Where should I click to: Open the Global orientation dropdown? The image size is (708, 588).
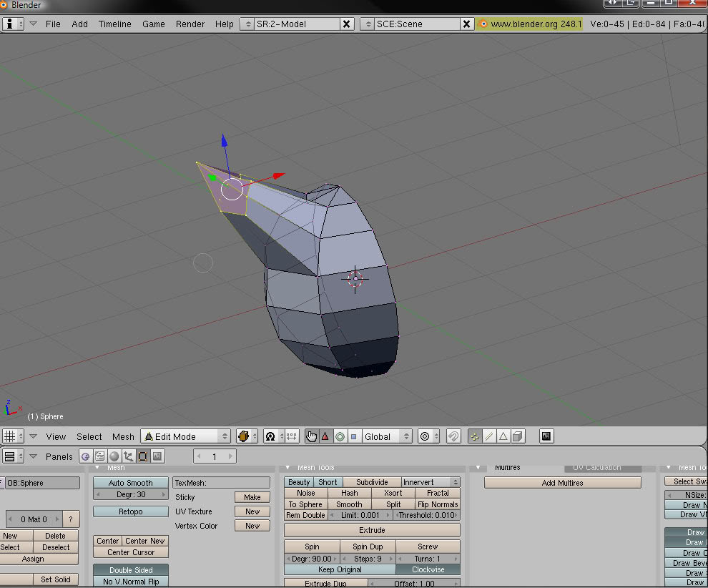386,436
